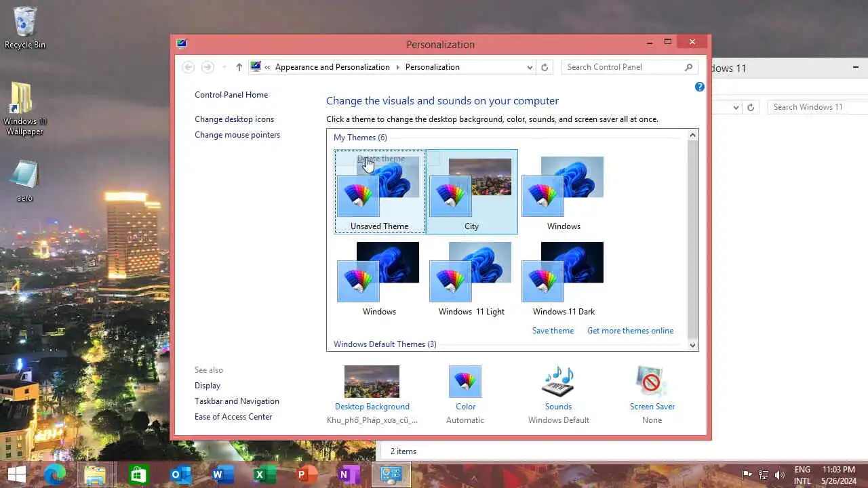Image resolution: width=868 pixels, height=488 pixels.
Task: Click the breadcrumb chevron before Personalization
Action: (397, 67)
